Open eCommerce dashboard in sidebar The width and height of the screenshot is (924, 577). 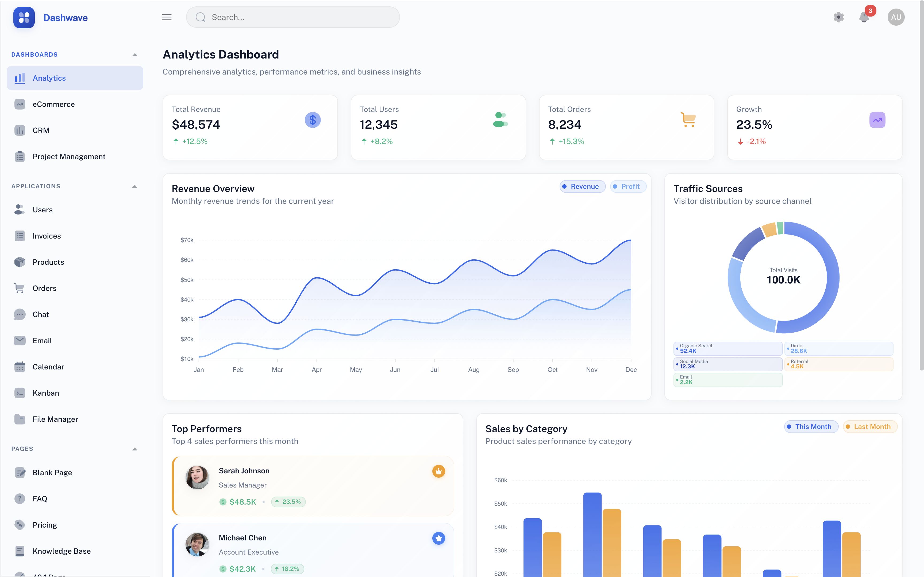[x=53, y=104]
